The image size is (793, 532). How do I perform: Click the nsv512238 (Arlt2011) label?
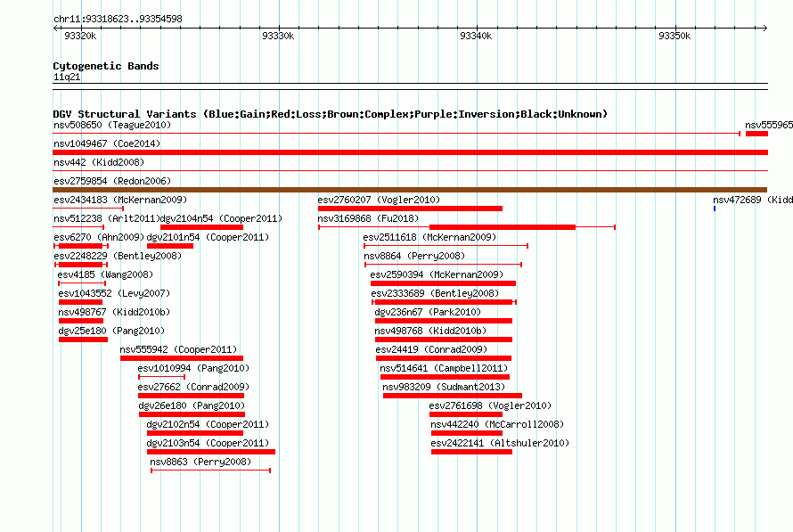(107, 218)
